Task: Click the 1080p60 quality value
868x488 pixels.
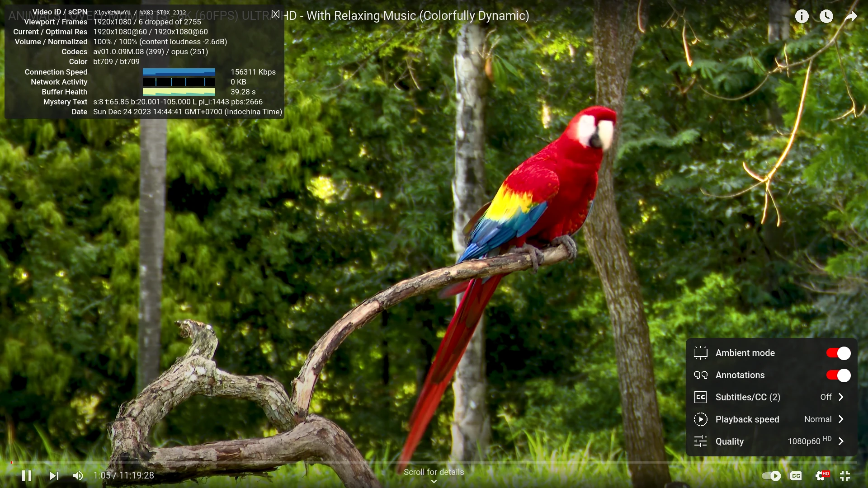Action: click(x=809, y=441)
